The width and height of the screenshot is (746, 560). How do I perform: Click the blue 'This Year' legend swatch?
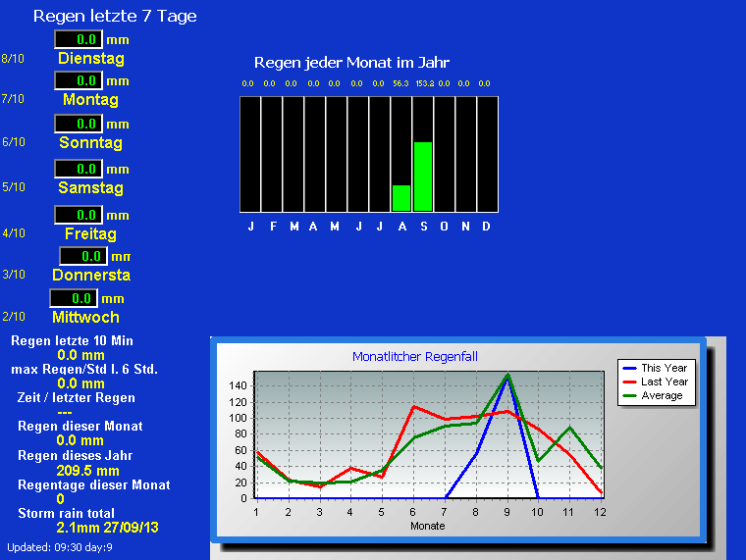(629, 369)
